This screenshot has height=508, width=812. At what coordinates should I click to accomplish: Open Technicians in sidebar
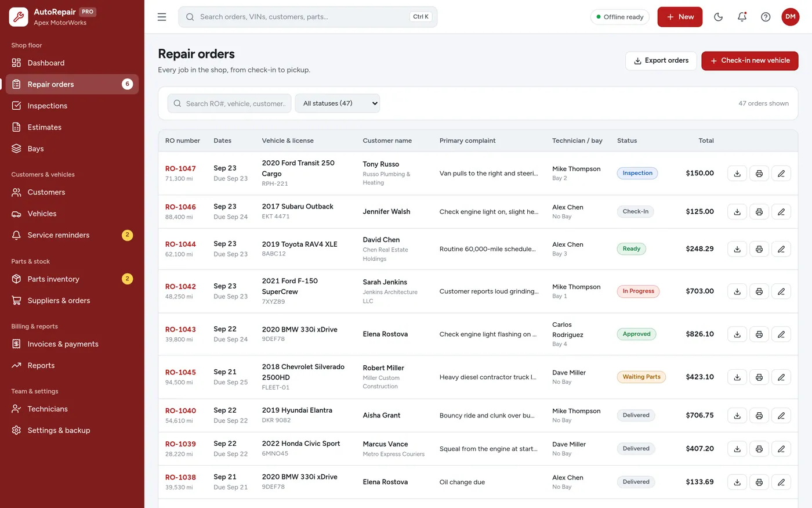72,409
